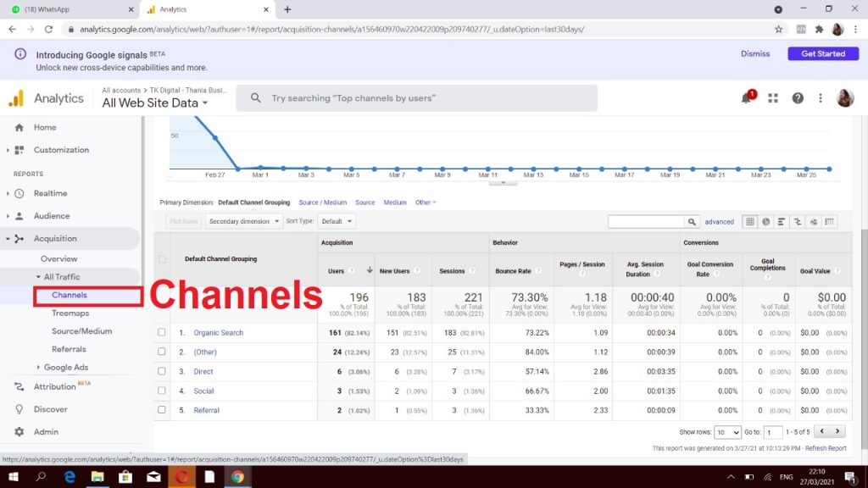Open the Organic Search channel link
The width and height of the screenshot is (868, 488).
(218, 332)
